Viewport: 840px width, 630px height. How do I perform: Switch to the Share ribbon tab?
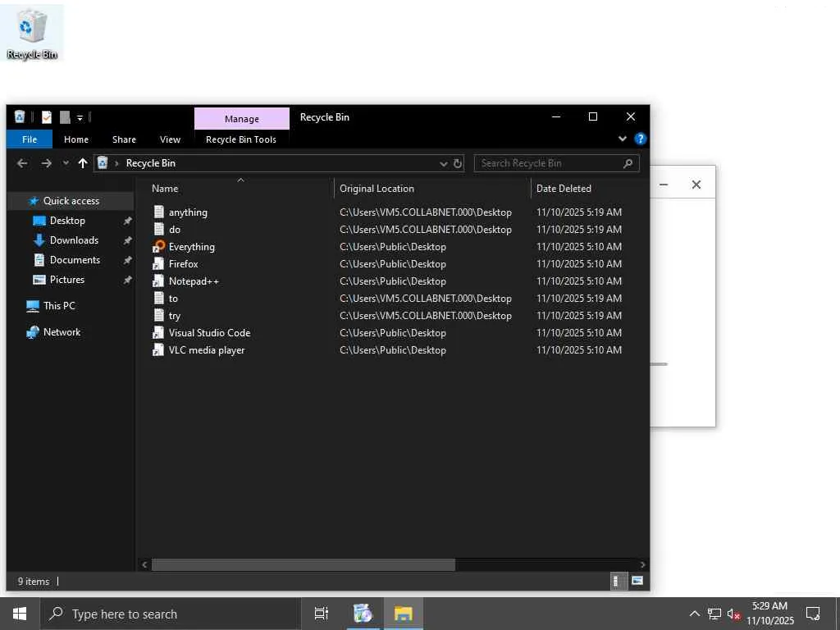(x=124, y=139)
